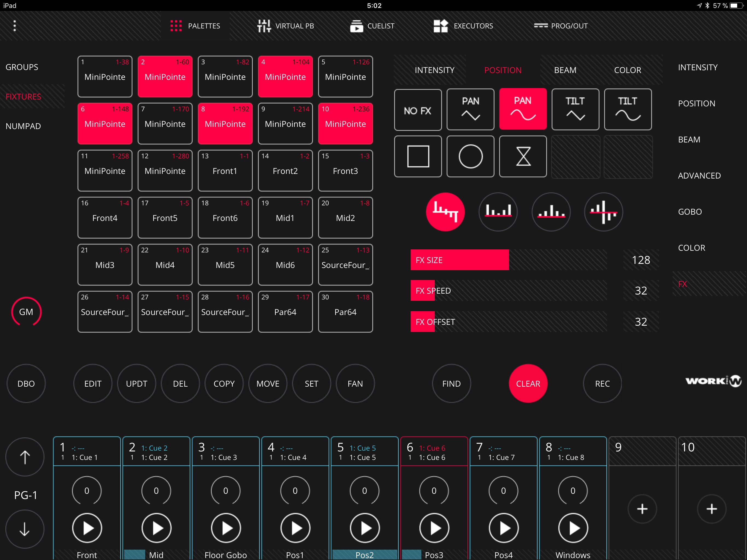Deselect fixture 6 MiniPointe

tap(105, 123)
